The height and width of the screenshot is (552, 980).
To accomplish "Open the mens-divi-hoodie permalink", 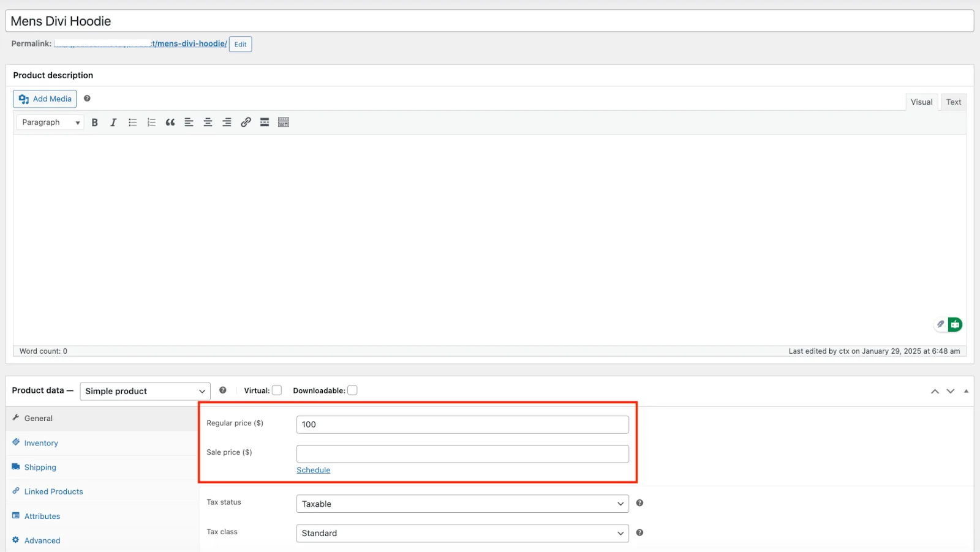I will tap(141, 43).
